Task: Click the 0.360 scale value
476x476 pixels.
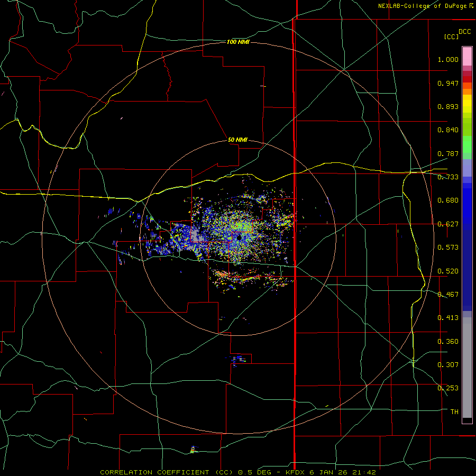Action: click(448, 342)
